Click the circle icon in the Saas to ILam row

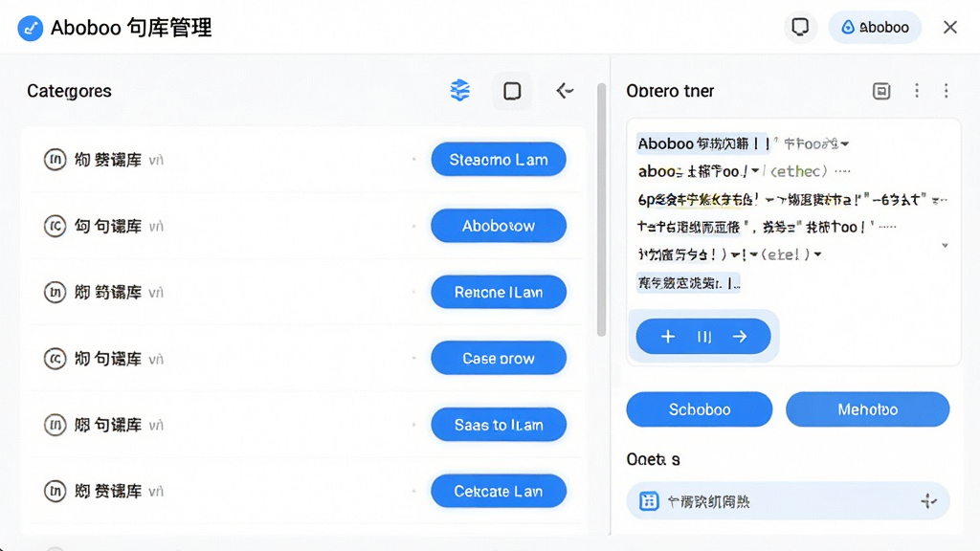pos(55,425)
